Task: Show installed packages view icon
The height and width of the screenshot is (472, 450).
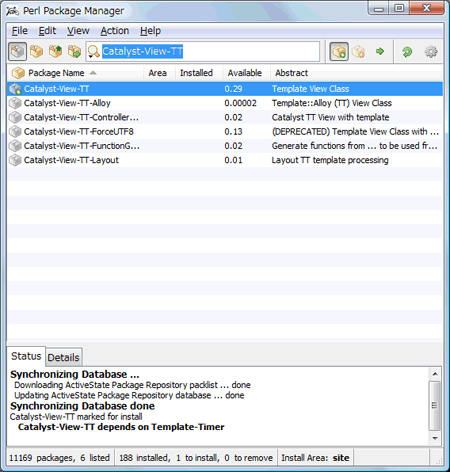Action: [x=36, y=52]
